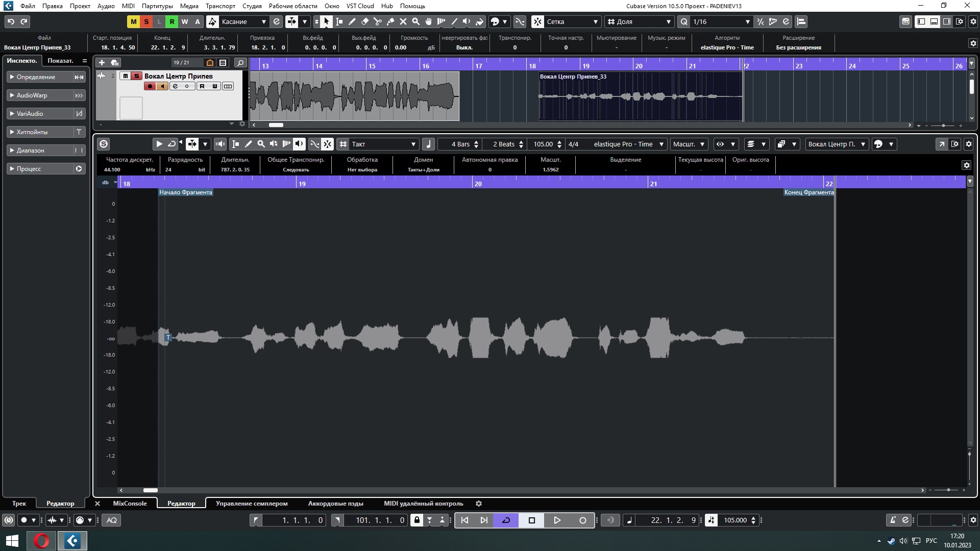
Task: Toggle Solo on the Вокал Центр Припев track
Action: pos(136,76)
